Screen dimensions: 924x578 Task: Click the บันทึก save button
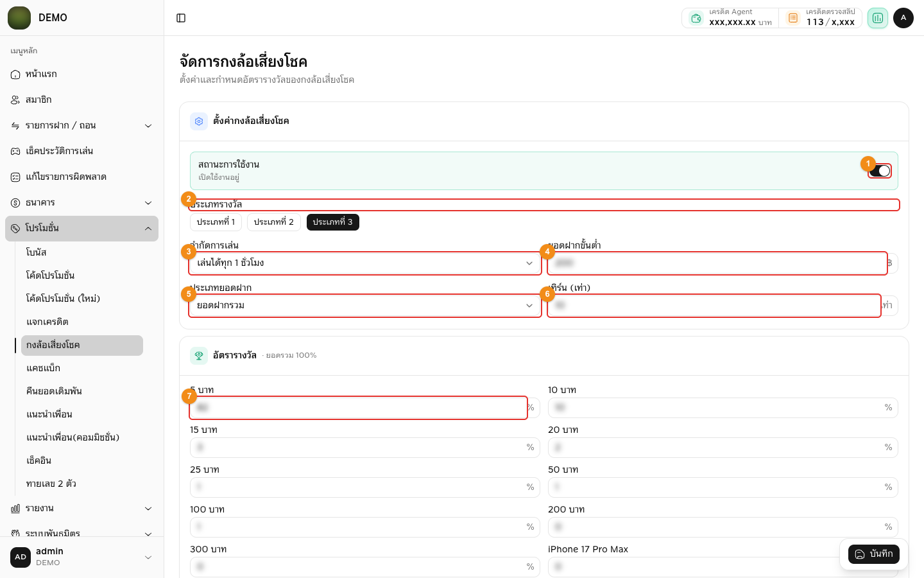(874, 554)
